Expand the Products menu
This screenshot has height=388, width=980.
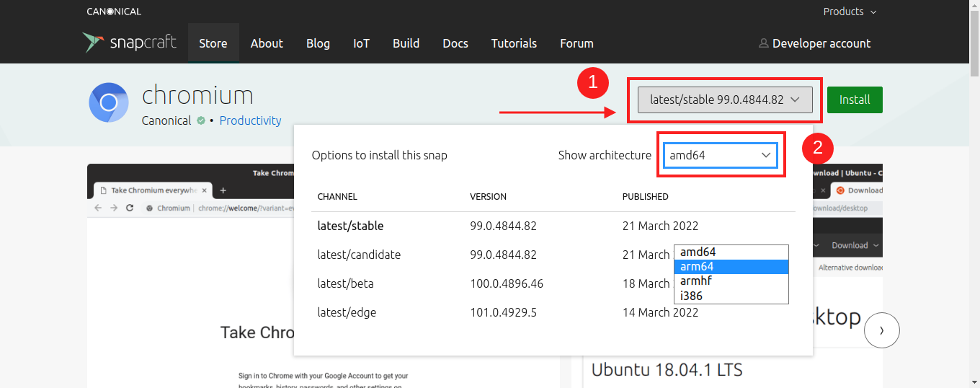point(850,12)
